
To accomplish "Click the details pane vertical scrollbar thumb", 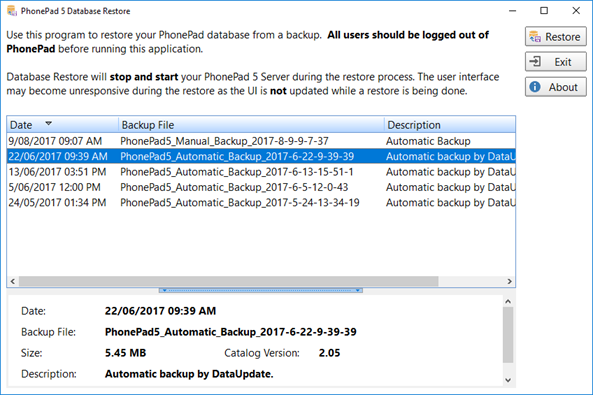I will [x=508, y=335].
